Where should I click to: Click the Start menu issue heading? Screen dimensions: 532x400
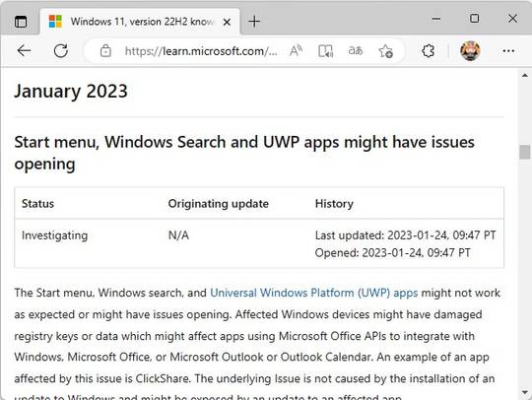click(244, 153)
